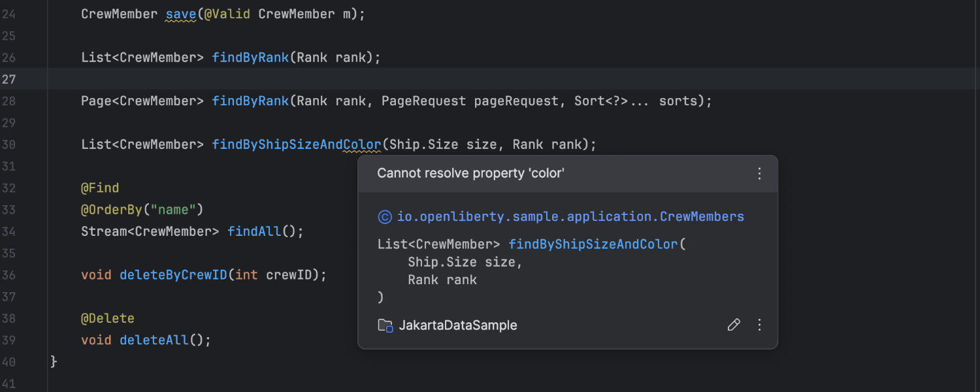Click the findAll method name

[253, 231]
